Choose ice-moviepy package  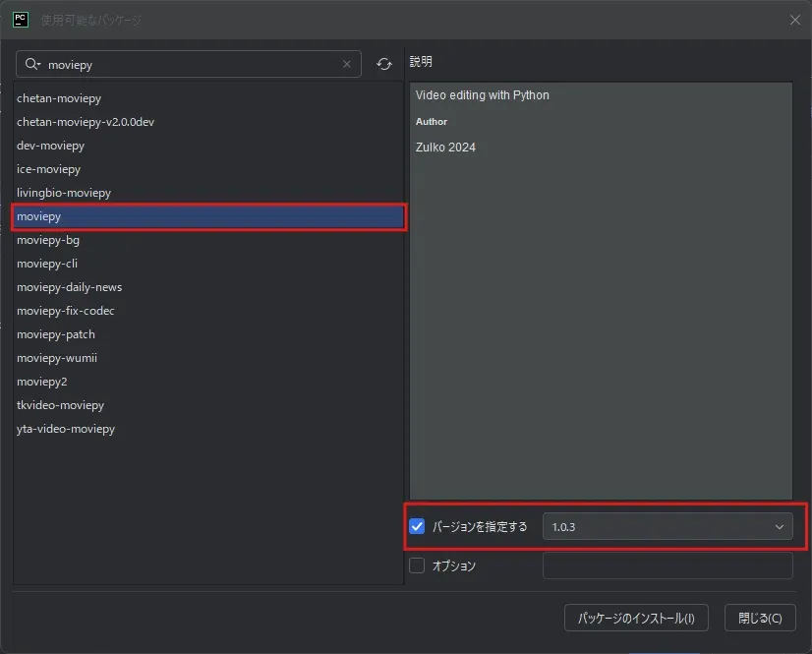208,169
